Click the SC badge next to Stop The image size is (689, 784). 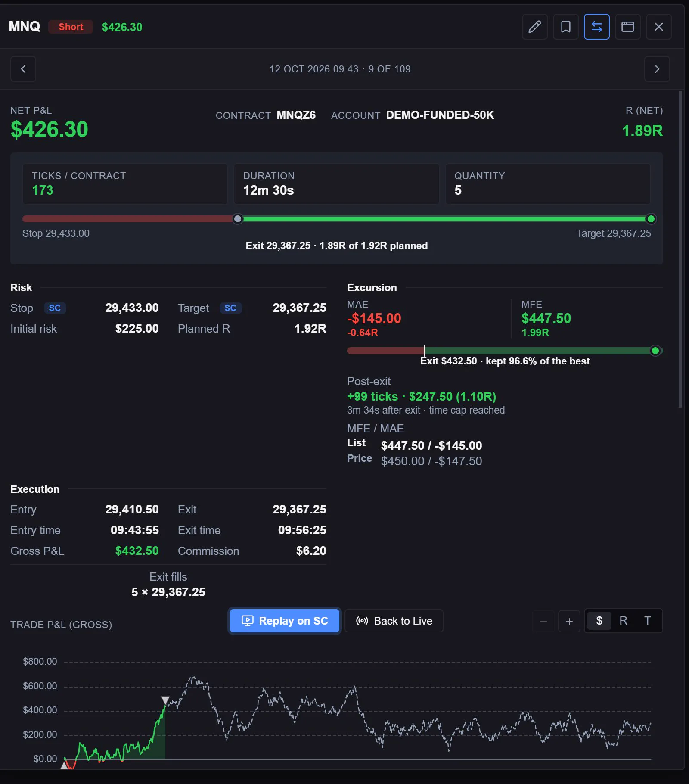tap(55, 308)
